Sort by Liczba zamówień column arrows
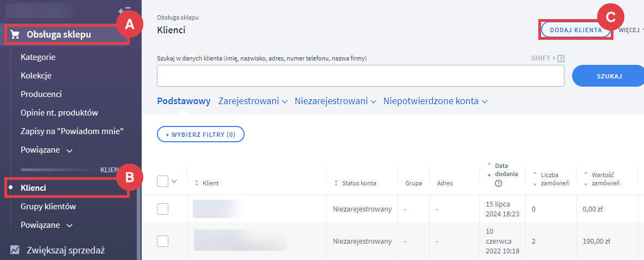The width and height of the screenshot is (644, 260). point(535,179)
